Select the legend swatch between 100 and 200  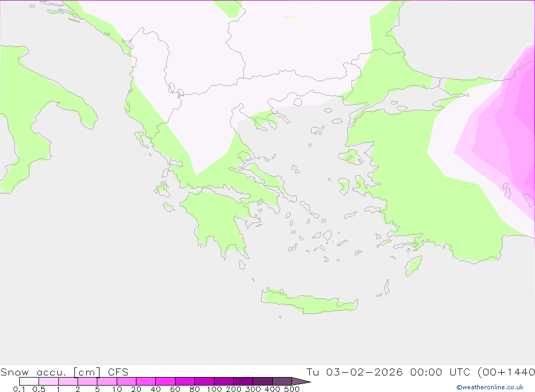point(224,381)
